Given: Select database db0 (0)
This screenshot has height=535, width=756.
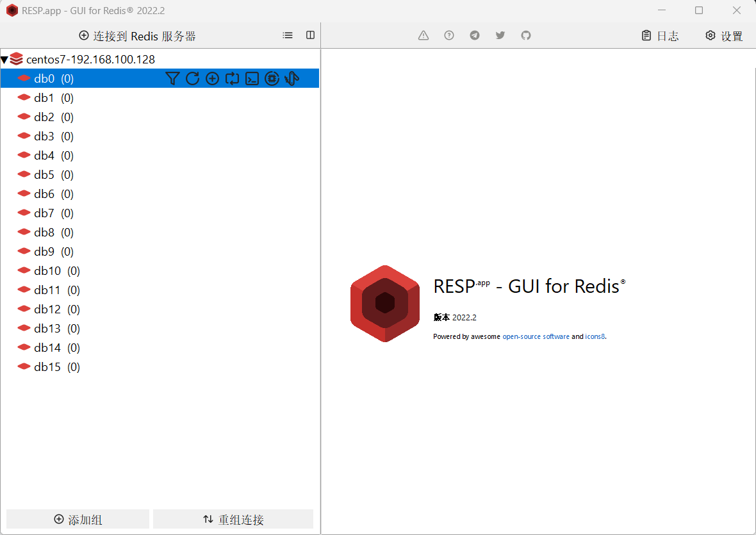Looking at the screenshot, I should [160, 78].
